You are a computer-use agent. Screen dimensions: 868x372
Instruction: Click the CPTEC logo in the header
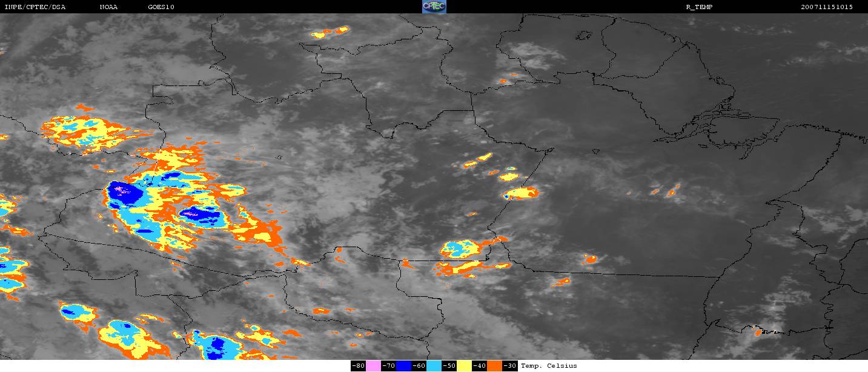click(434, 7)
